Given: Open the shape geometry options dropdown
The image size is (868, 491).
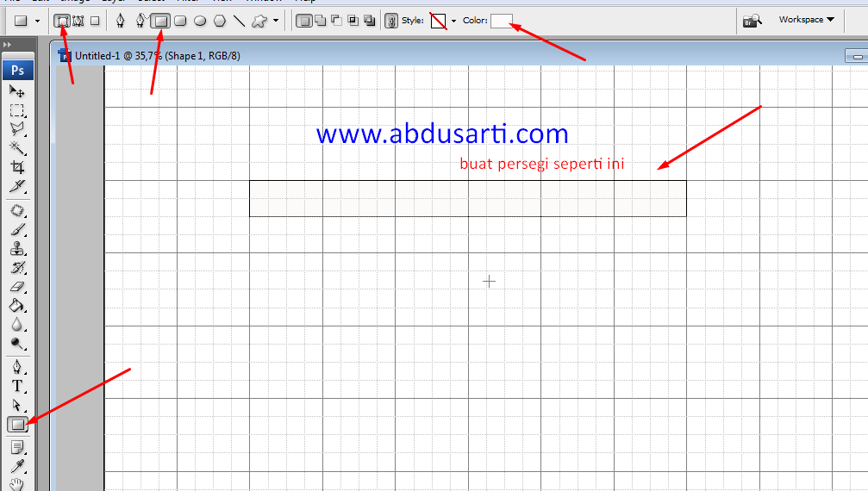Looking at the screenshot, I should 276,21.
